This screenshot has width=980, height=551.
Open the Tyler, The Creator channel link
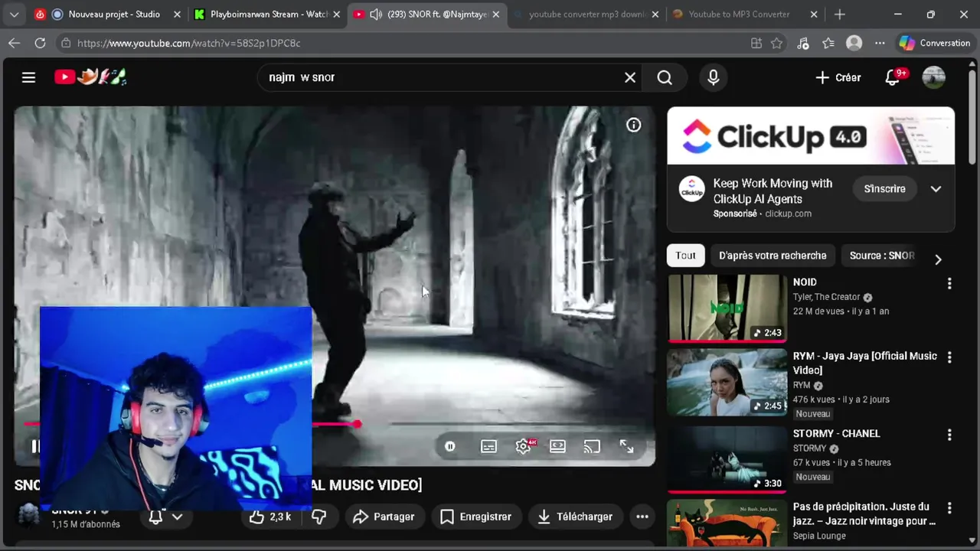826,297
